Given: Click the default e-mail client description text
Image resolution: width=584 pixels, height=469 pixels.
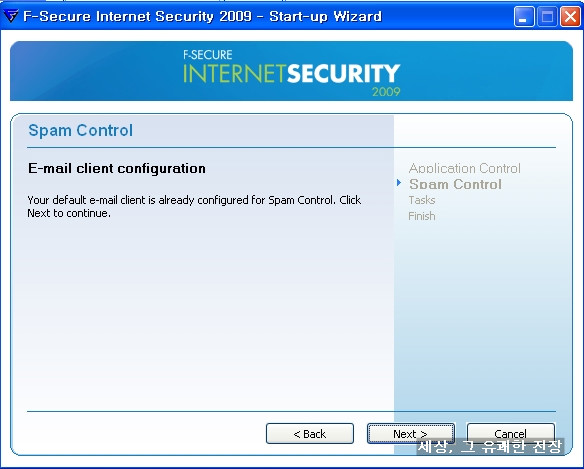Looking at the screenshot, I should (x=194, y=206).
